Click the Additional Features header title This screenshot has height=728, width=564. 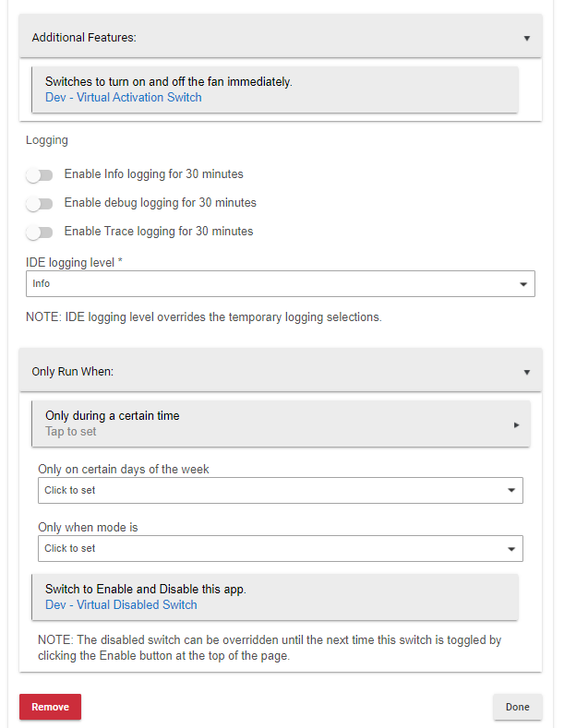coord(84,38)
